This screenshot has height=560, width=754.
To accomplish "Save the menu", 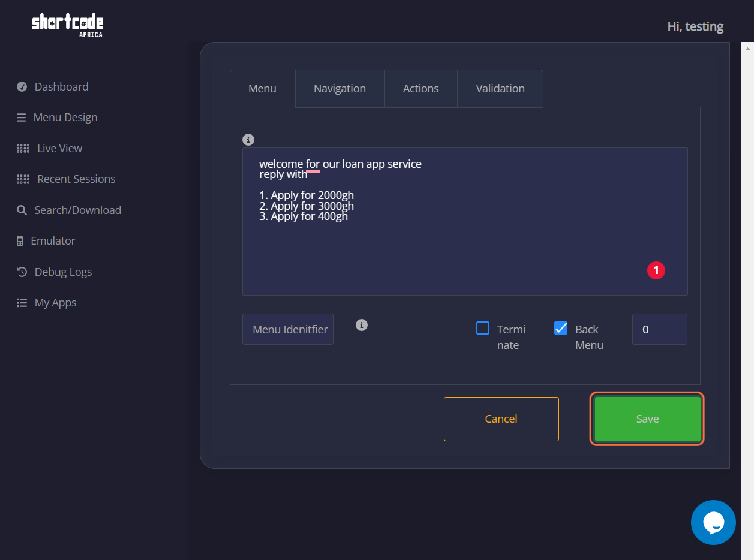I will coord(647,419).
